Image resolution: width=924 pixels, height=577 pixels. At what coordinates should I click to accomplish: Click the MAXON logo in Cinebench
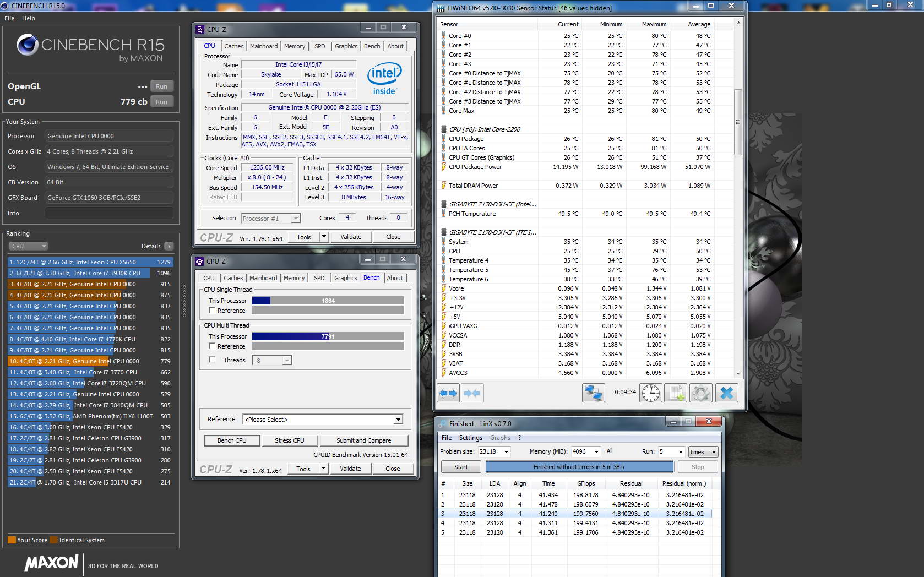51,563
